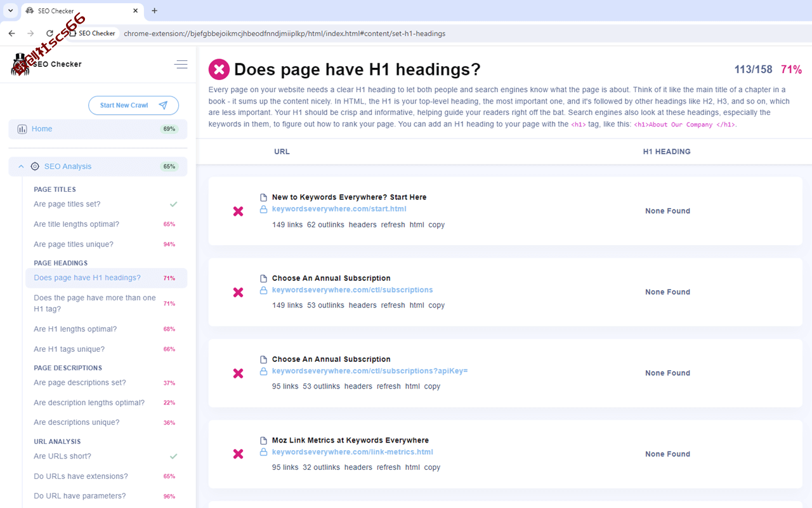812x508 pixels.
Task: Open keywordseverywhere.com/ctl/subscriptions link
Action: 353,290
